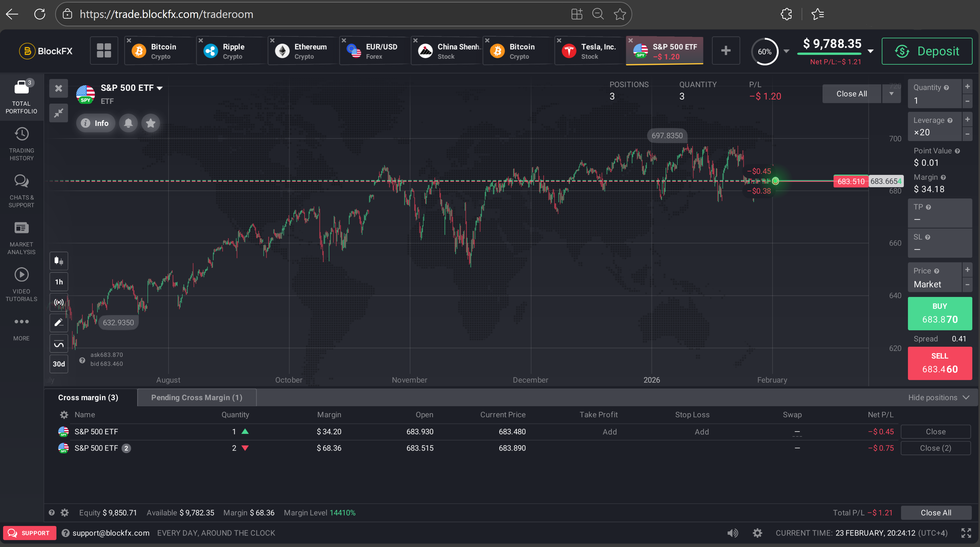Close the Ripple asset tab
This screenshot has height=547, width=980.
pyautogui.click(x=201, y=40)
